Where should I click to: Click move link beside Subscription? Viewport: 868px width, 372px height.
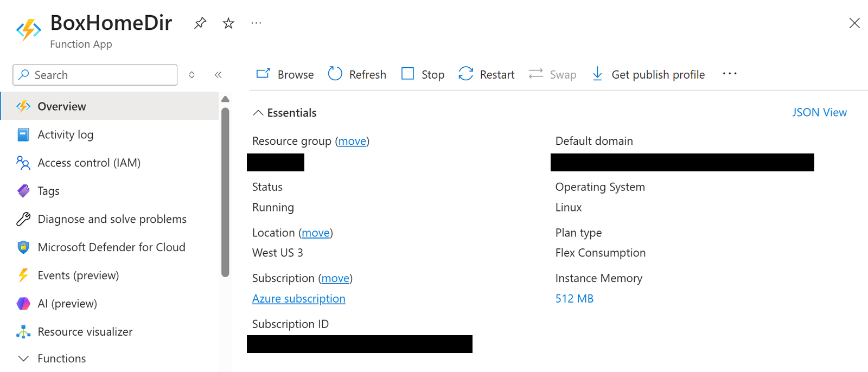335,278
